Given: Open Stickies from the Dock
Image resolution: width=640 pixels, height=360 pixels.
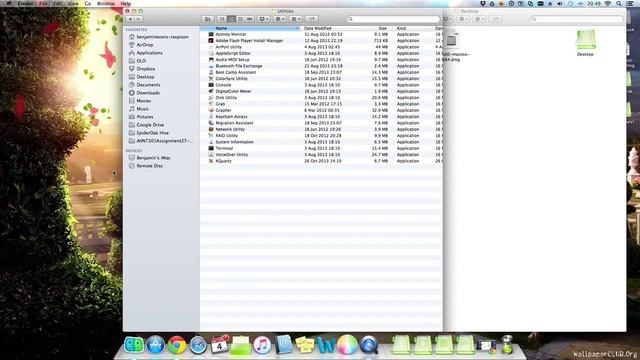Looking at the screenshot, I should pyautogui.click(x=304, y=345).
